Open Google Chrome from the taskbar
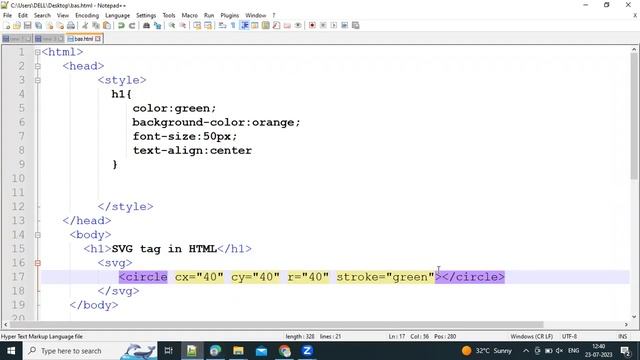The image size is (640, 360). pos(284,351)
